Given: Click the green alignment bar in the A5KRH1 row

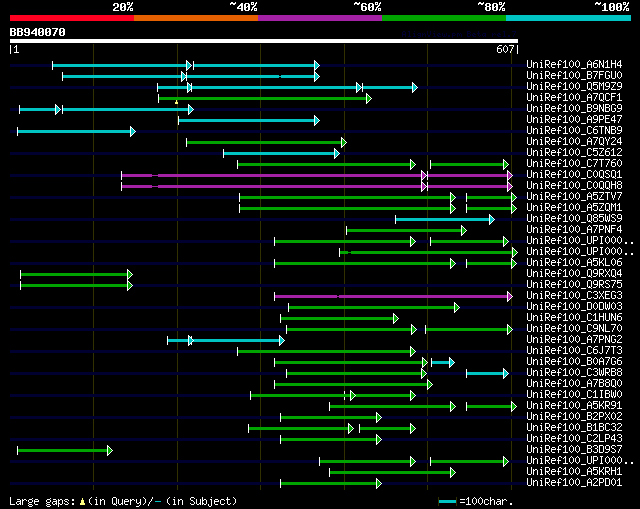Looking at the screenshot, I should (393, 473).
